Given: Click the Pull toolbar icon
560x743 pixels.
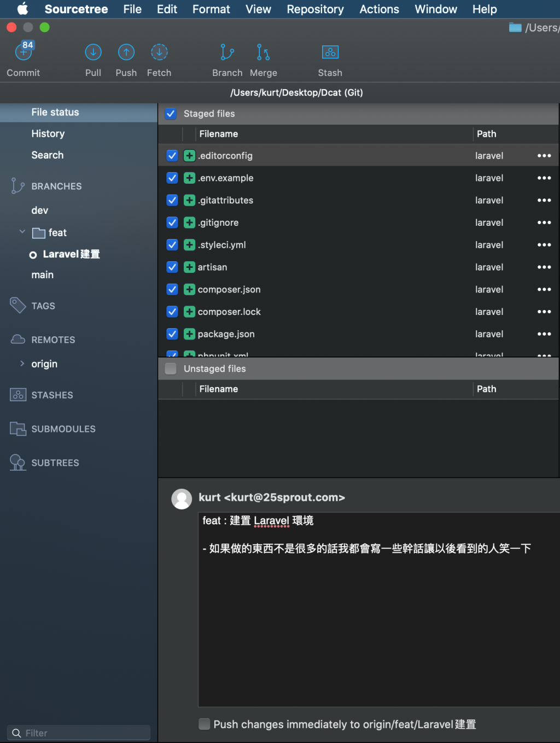Looking at the screenshot, I should 94,52.
